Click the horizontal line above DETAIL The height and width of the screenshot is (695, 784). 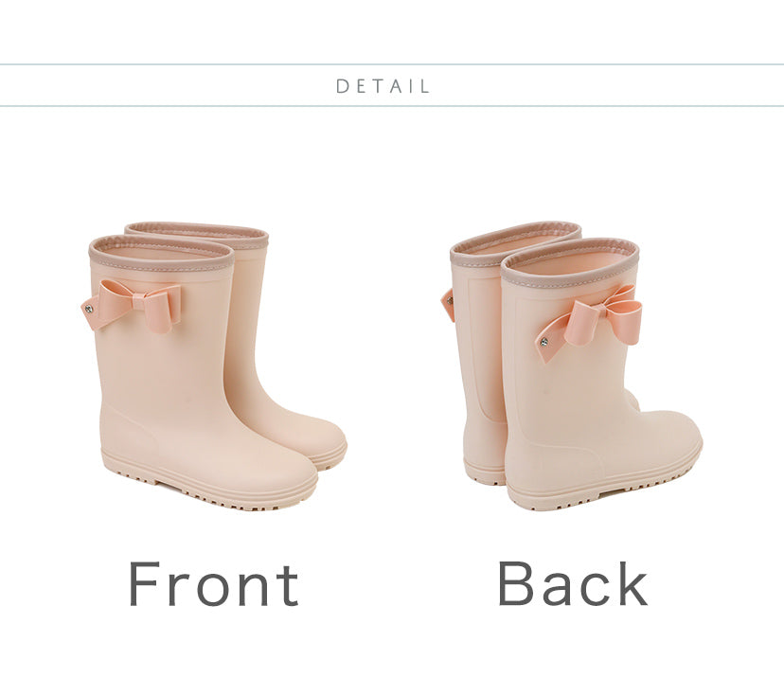(392, 64)
